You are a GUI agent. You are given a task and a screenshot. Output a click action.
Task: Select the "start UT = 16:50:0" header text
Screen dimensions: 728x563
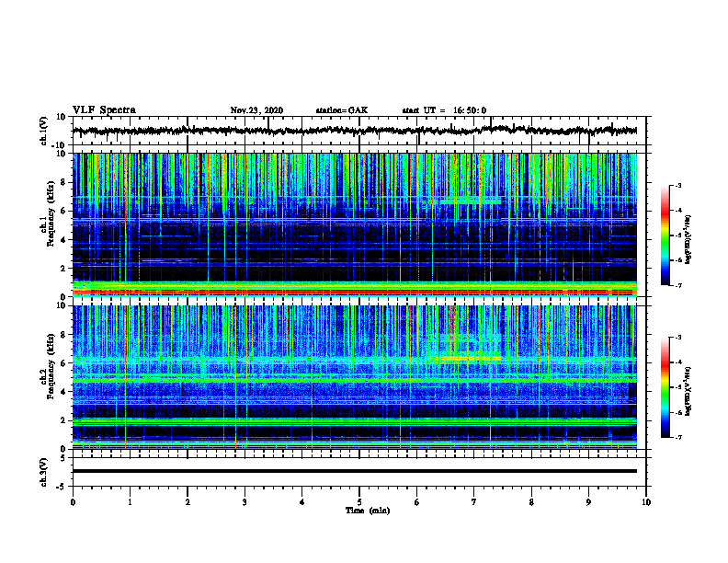[x=444, y=110]
